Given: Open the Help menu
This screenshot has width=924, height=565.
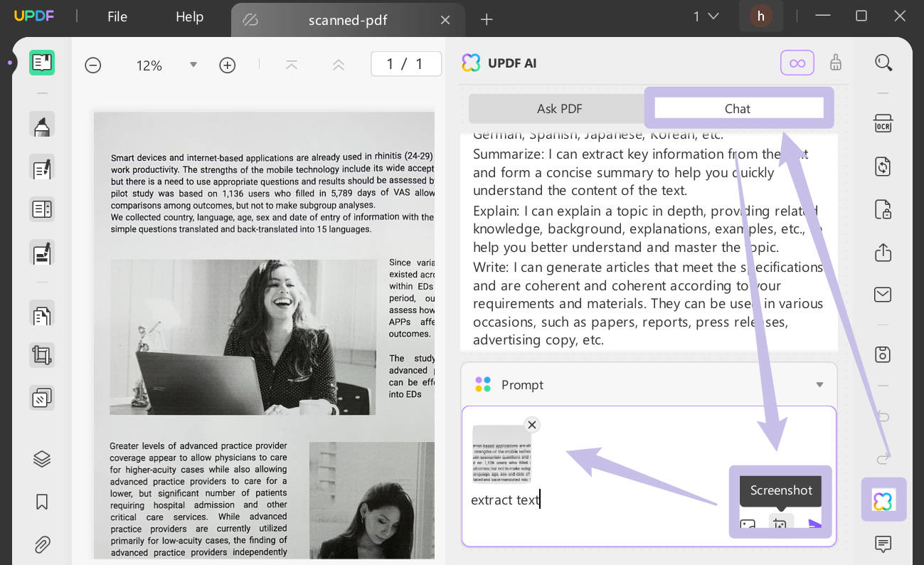Looking at the screenshot, I should pyautogui.click(x=189, y=16).
